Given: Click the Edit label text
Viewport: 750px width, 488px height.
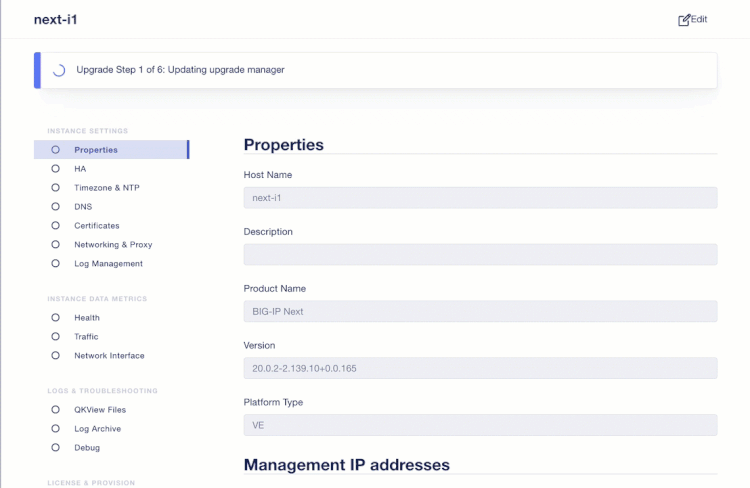Looking at the screenshot, I should pyautogui.click(x=699, y=19).
